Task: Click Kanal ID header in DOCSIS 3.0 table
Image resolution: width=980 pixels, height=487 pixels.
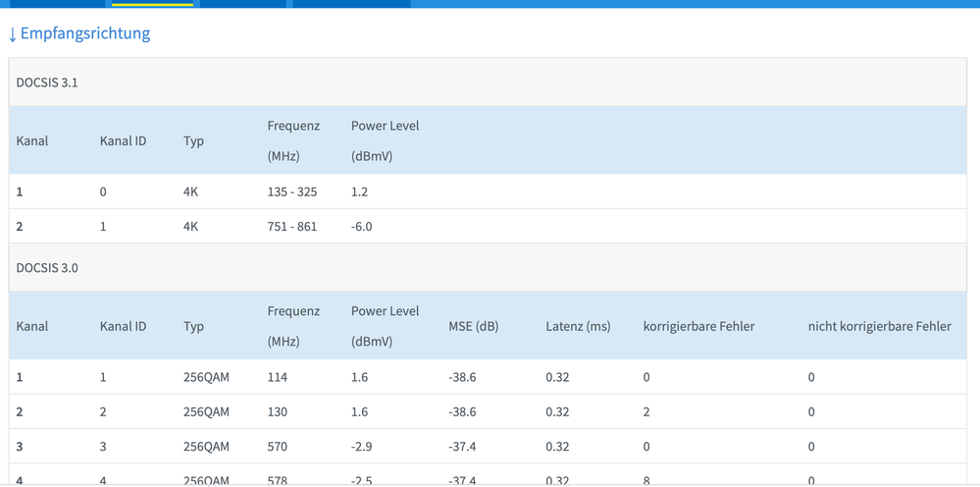Action: 124,326
